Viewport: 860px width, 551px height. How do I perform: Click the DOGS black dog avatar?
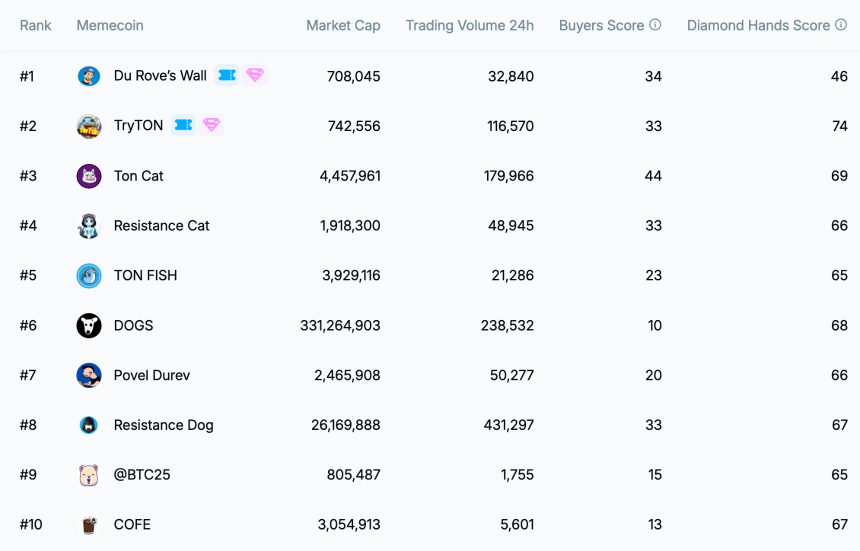click(89, 326)
